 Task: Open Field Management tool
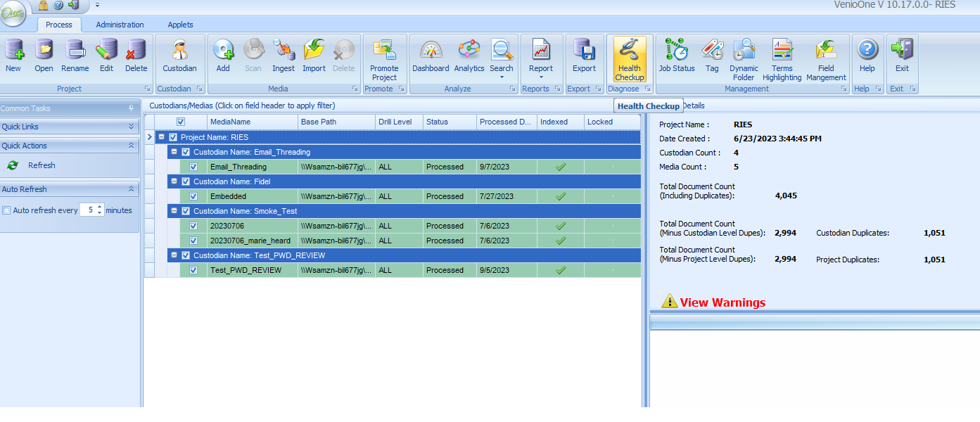coord(826,60)
